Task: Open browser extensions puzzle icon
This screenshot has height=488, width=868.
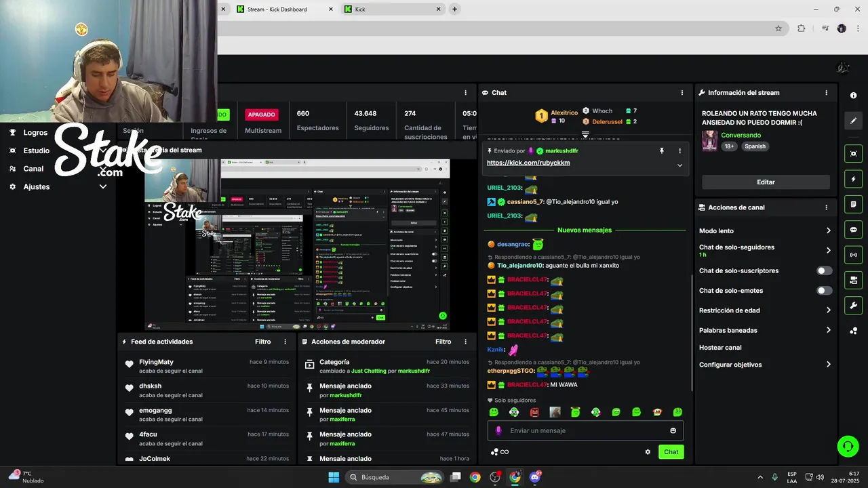Action: point(801,28)
